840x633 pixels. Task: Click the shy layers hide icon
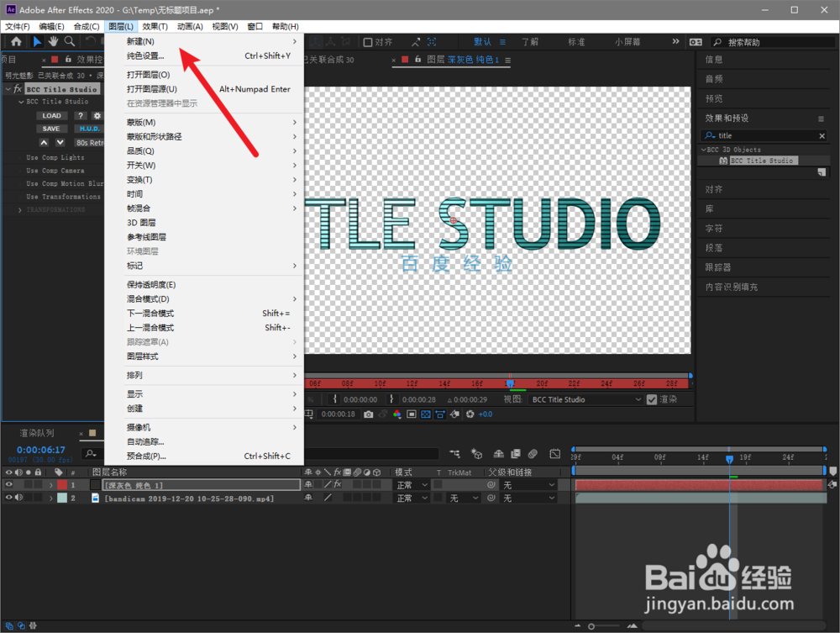point(498,454)
